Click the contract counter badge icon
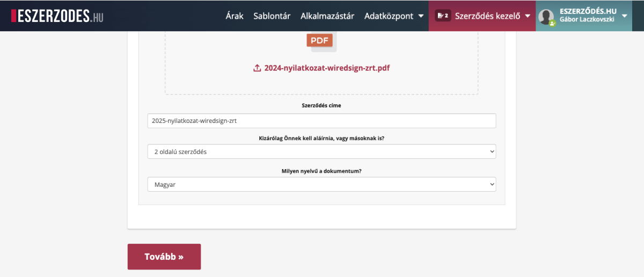Viewport: 644px width, 277px height. [x=443, y=16]
